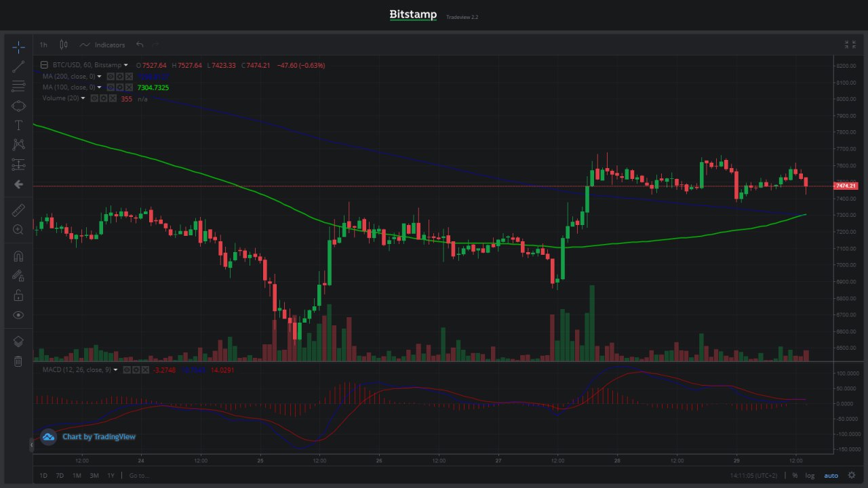
Task: Open the horizontal lines/pitchfork tool group
Action: click(x=18, y=86)
